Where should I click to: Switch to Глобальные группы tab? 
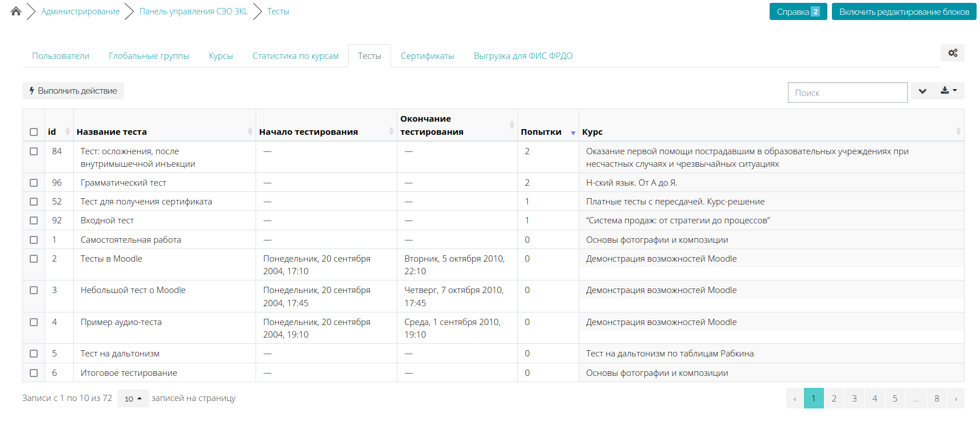pos(149,56)
